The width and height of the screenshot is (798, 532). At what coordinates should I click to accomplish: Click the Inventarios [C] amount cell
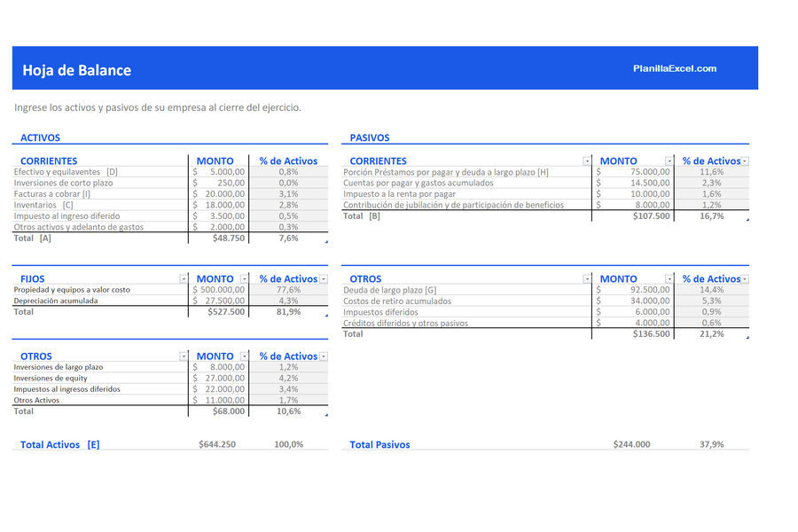click(219, 205)
